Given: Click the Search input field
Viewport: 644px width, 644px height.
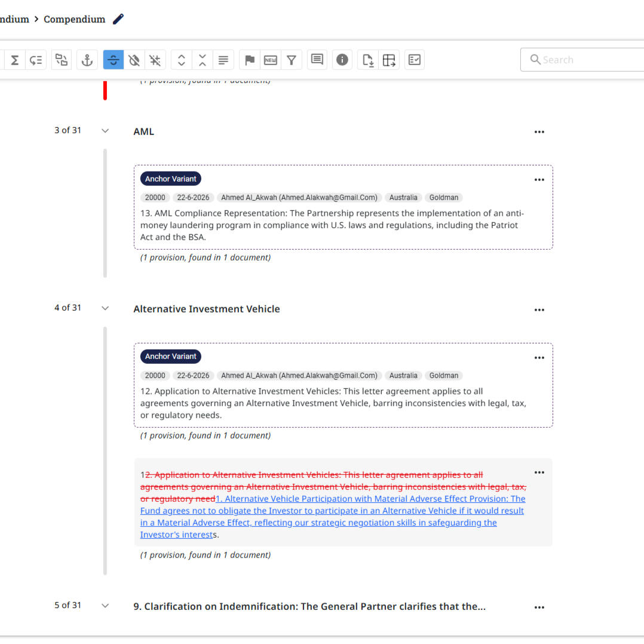Looking at the screenshot, I should (585, 60).
